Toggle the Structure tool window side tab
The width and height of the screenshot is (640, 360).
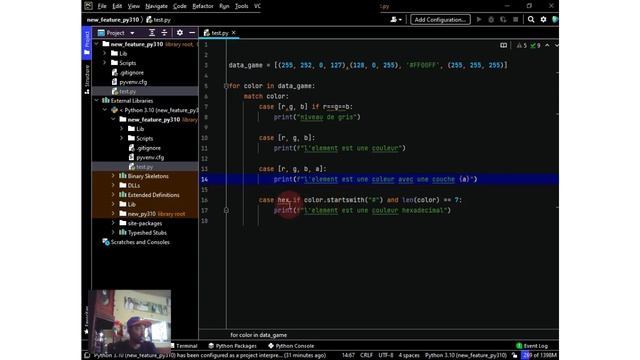(x=87, y=80)
